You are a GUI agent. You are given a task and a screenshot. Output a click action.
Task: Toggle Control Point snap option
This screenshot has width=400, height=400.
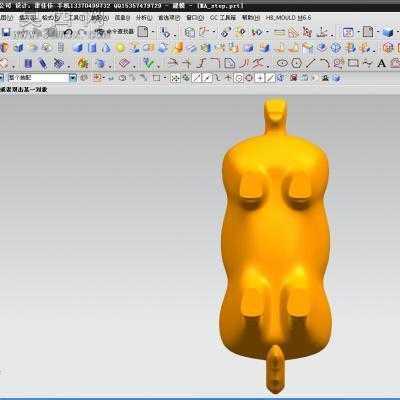click(218, 78)
